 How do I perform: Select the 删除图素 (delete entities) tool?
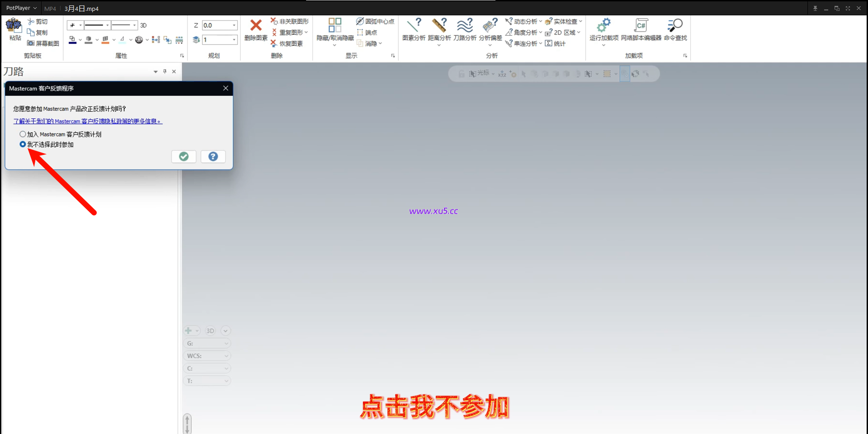click(255, 31)
